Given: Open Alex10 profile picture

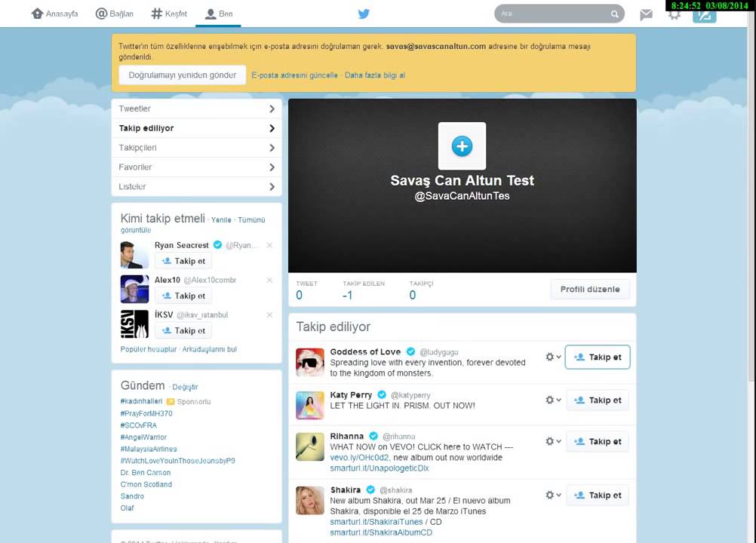Looking at the screenshot, I should [134, 289].
